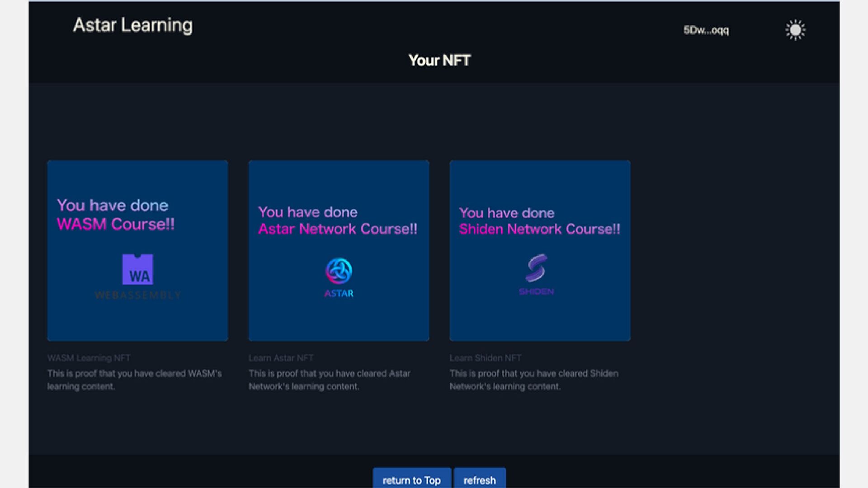Open the Astar Network Course NFT card

coord(339,251)
